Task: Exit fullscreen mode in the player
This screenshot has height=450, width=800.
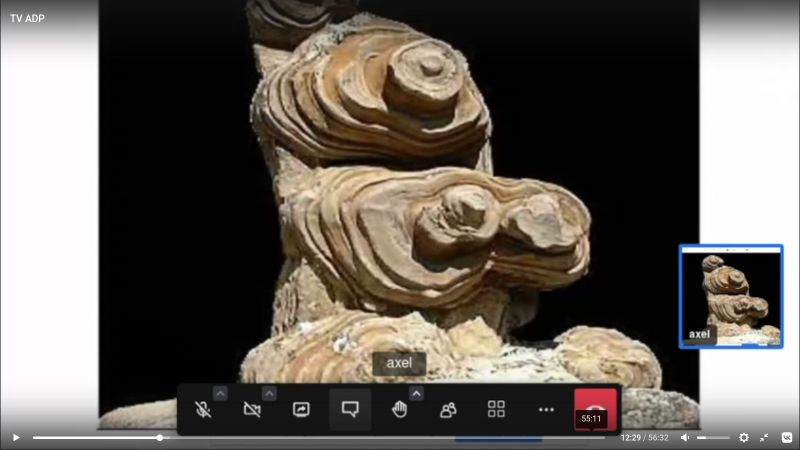Action: (x=764, y=437)
